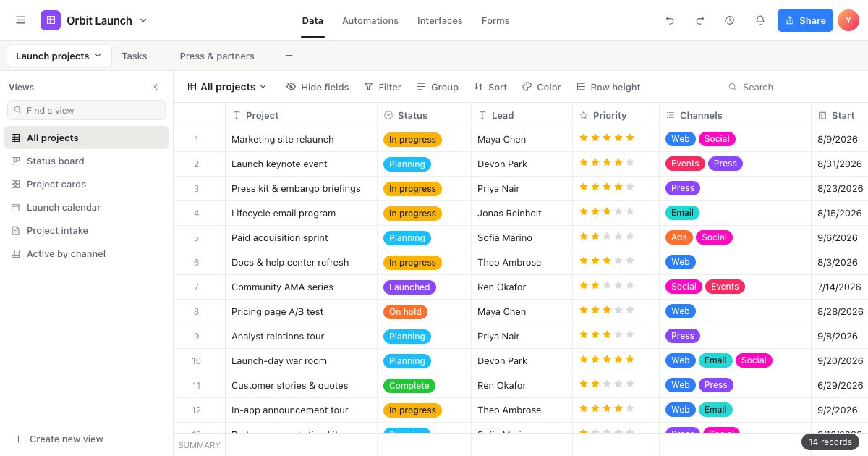The width and height of the screenshot is (868, 456).
Task: Open the Row height option
Action: tap(608, 87)
